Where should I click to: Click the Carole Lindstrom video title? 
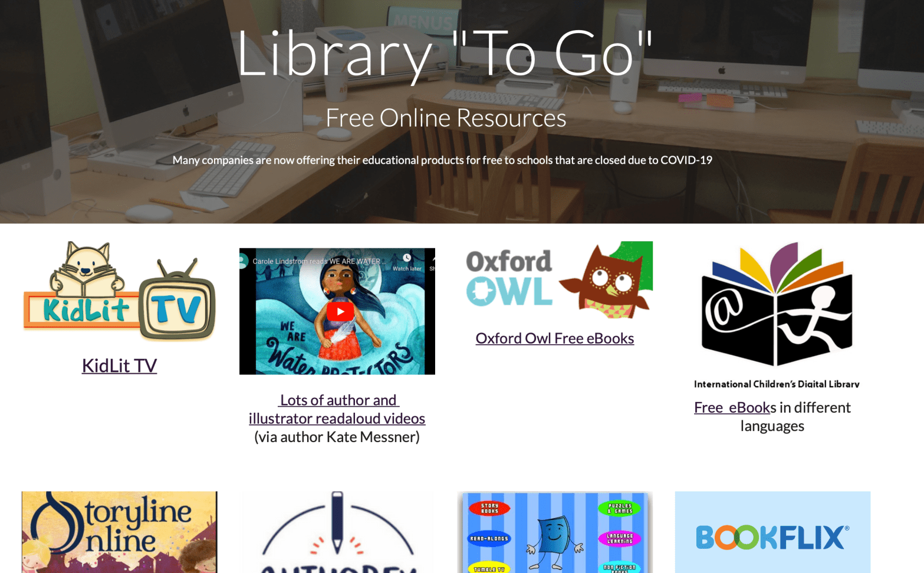point(319,261)
